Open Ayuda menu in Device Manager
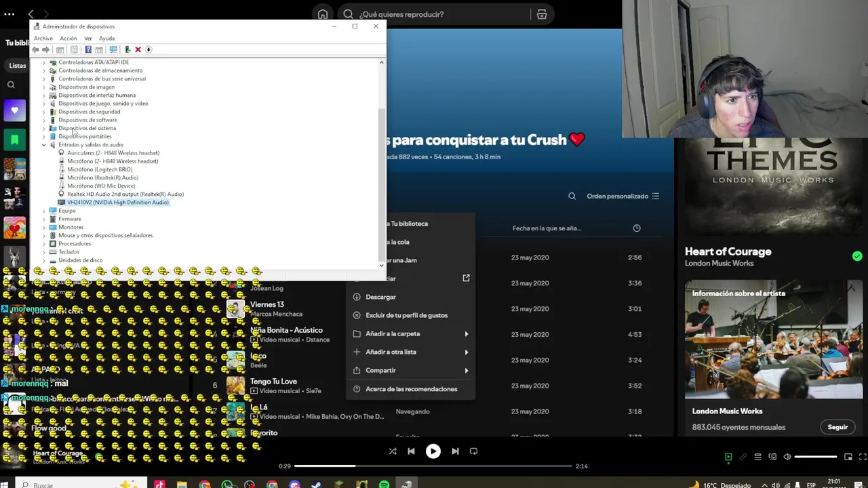Screen dimensions: 868x488 click(106, 39)
